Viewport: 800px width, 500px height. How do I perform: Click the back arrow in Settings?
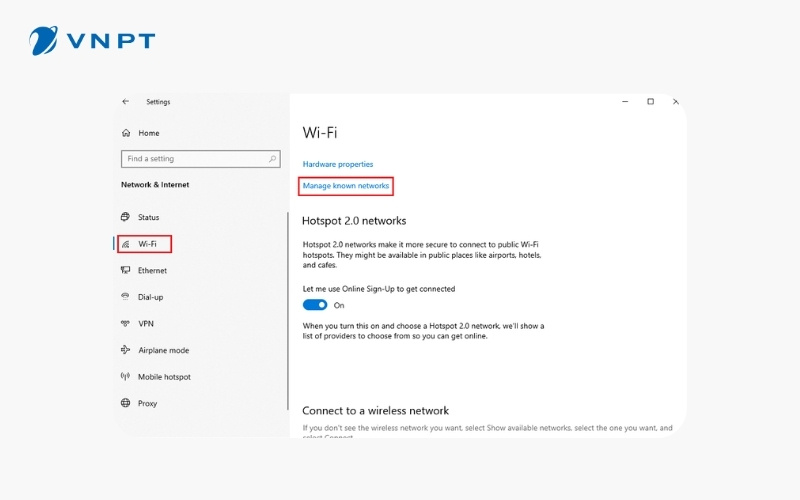(x=125, y=102)
